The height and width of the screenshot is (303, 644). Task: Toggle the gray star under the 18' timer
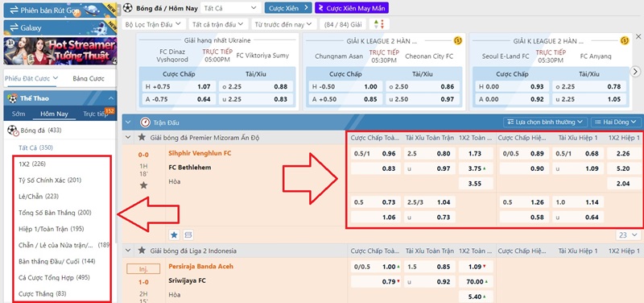click(x=143, y=185)
